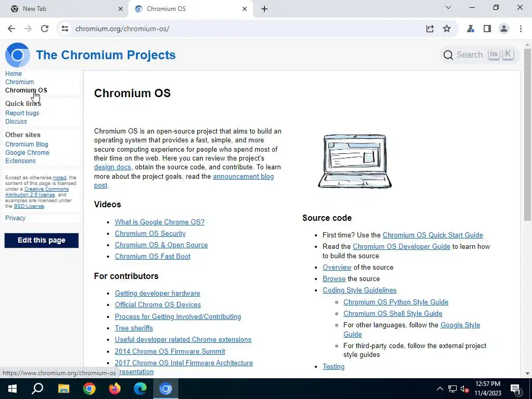Open 2014 Chrome OS Firmware Summit link
The width and height of the screenshot is (532, 399).
(x=170, y=352)
